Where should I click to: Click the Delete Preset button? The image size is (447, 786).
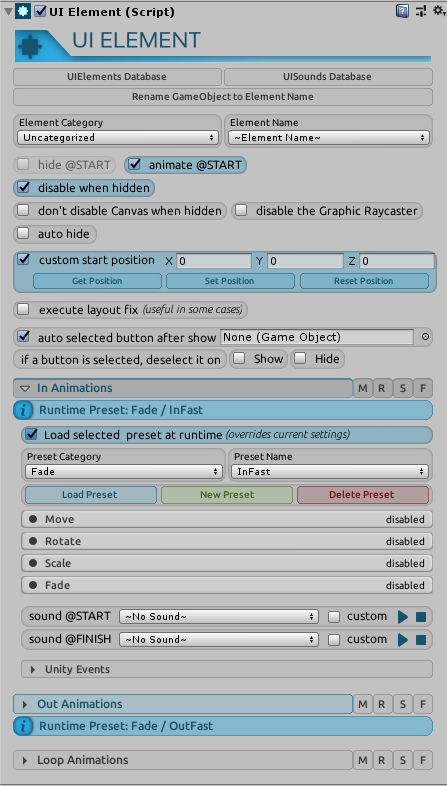[x=363, y=495]
